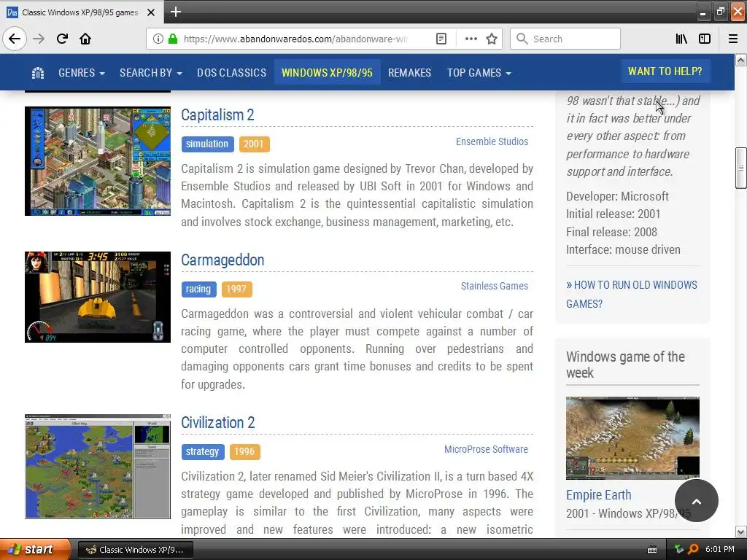
Task: Click the 2001 year tag
Action: [254, 144]
